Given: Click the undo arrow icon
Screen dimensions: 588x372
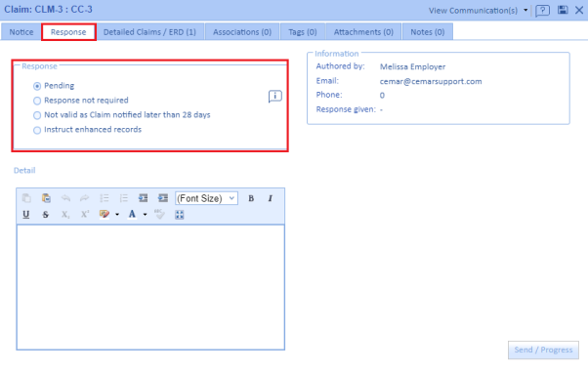Looking at the screenshot, I should [x=65, y=198].
